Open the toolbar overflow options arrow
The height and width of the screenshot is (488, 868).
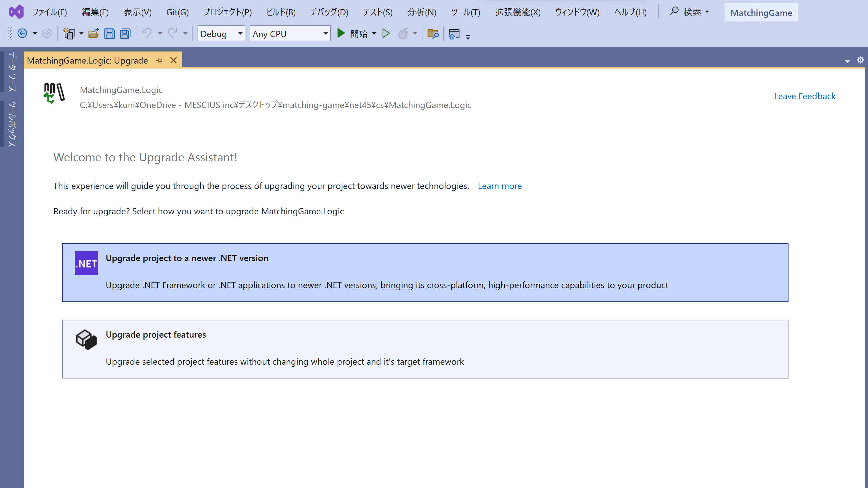point(468,37)
